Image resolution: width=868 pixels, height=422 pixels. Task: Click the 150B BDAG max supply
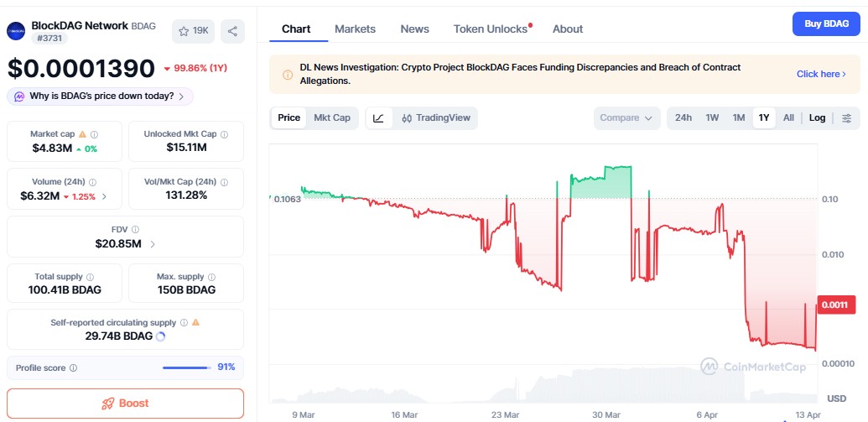pyautogui.click(x=186, y=289)
